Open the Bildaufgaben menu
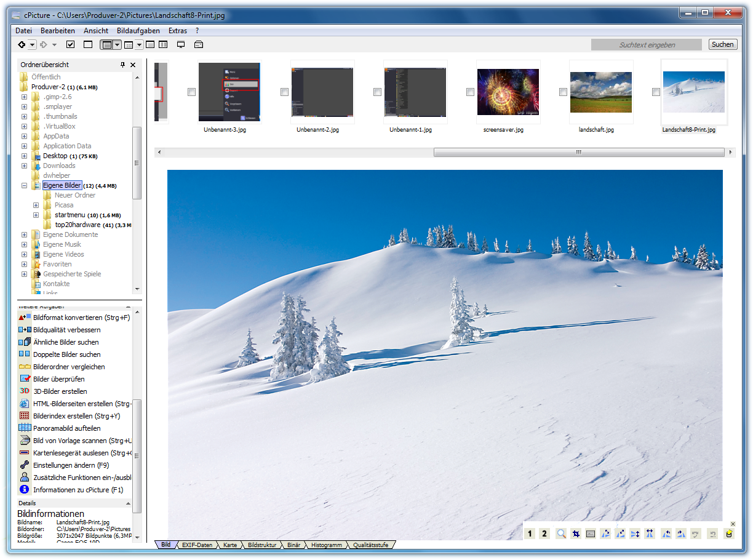Screen dimensions: 753x560 (x=138, y=30)
